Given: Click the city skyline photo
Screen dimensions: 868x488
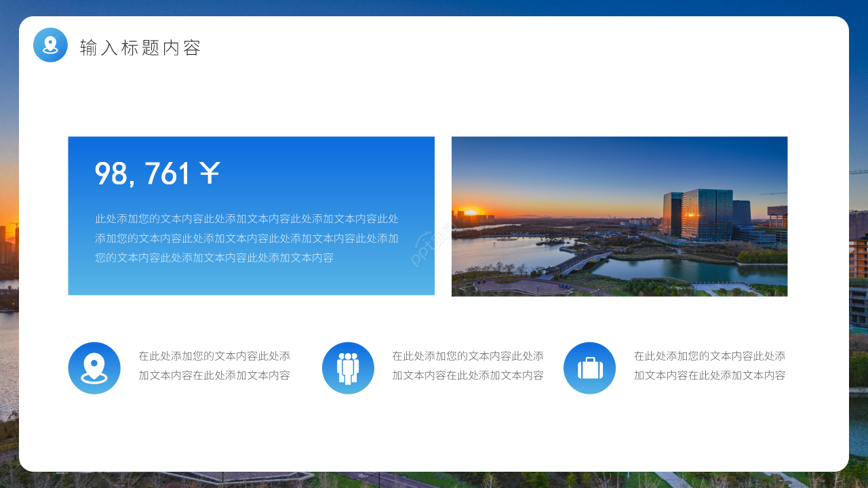Looking at the screenshot, I should (620, 216).
